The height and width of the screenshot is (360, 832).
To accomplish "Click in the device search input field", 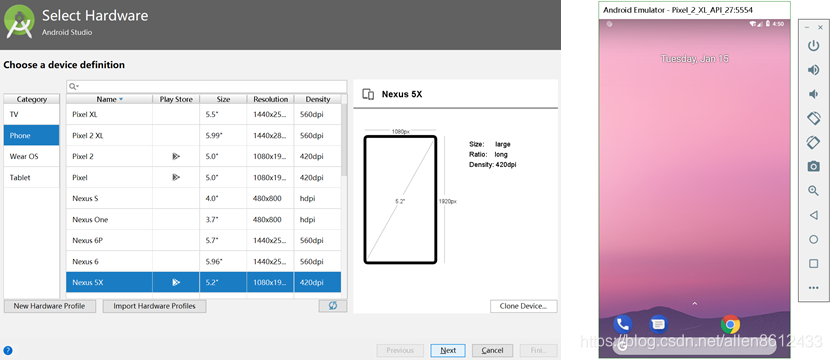I will tap(206, 87).
